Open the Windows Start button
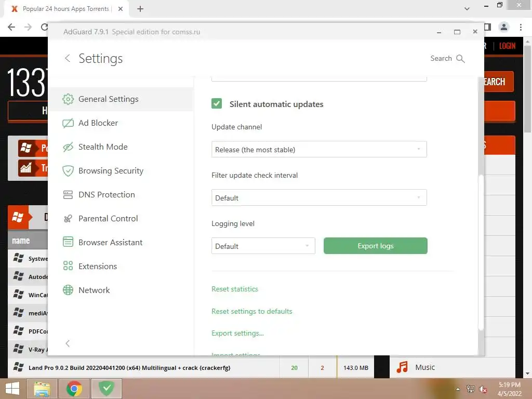The height and width of the screenshot is (399, 532). click(12, 389)
